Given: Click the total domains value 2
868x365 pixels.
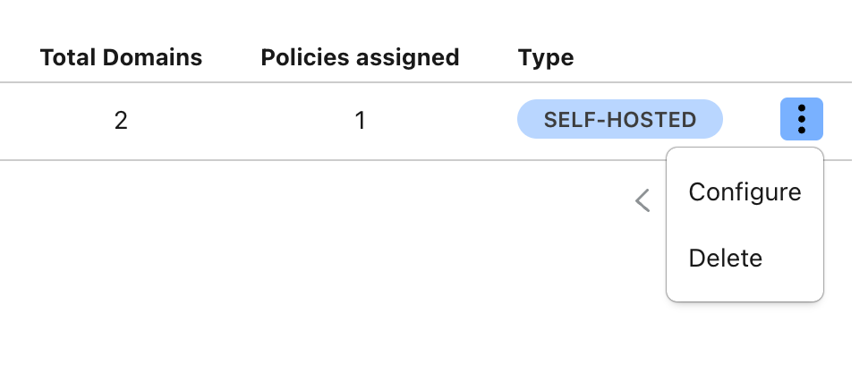Looking at the screenshot, I should pos(121,120).
